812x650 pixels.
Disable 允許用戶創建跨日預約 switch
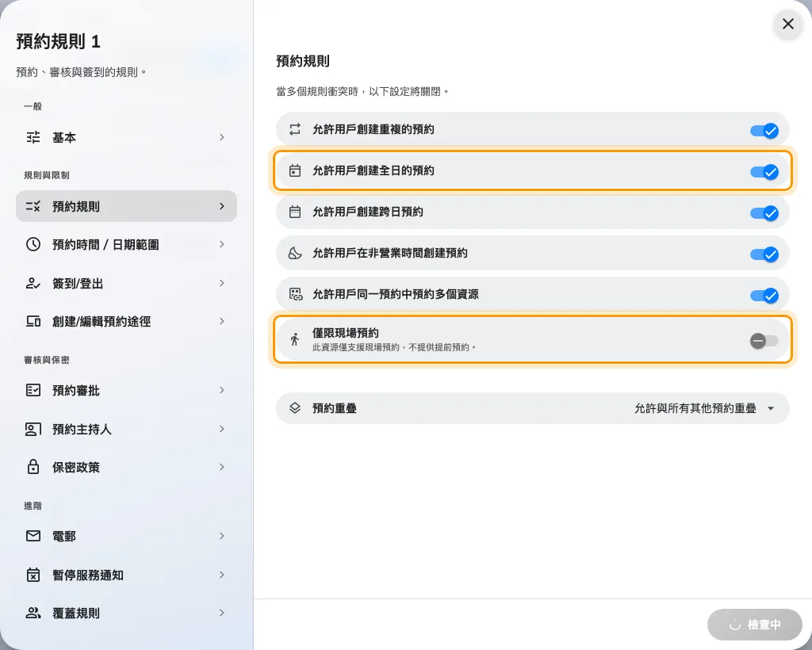coord(764,212)
